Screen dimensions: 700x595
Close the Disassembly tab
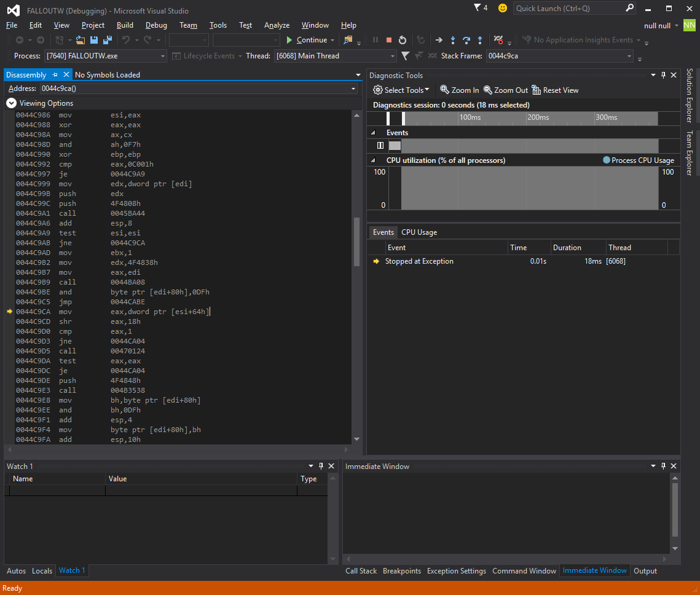coord(66,74)
